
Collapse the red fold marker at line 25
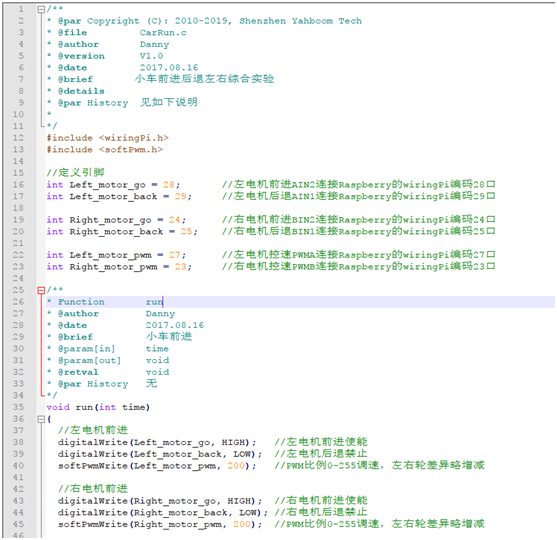point(41,291)
